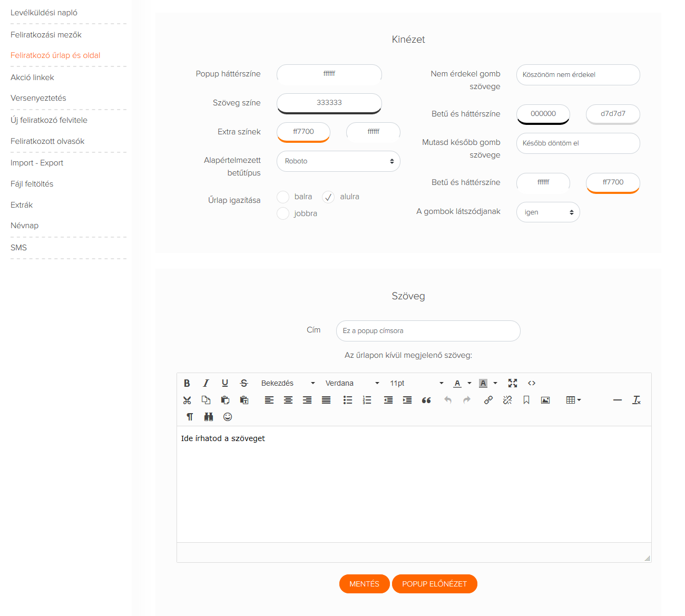Viewport: 685px width, 616px height.
Task: Center align text in editor
Action: pos(288,400)
